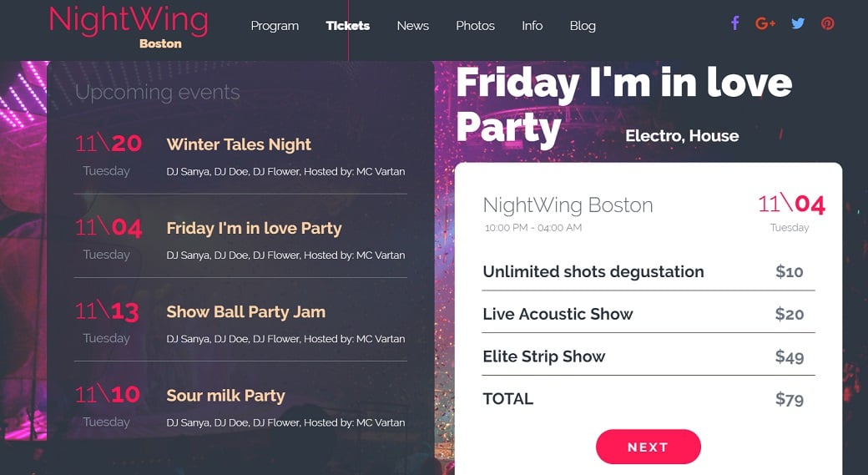Screen dimensions: 868x475
Task: Select the Winter Tales Night event
Action: click(239, 144)
